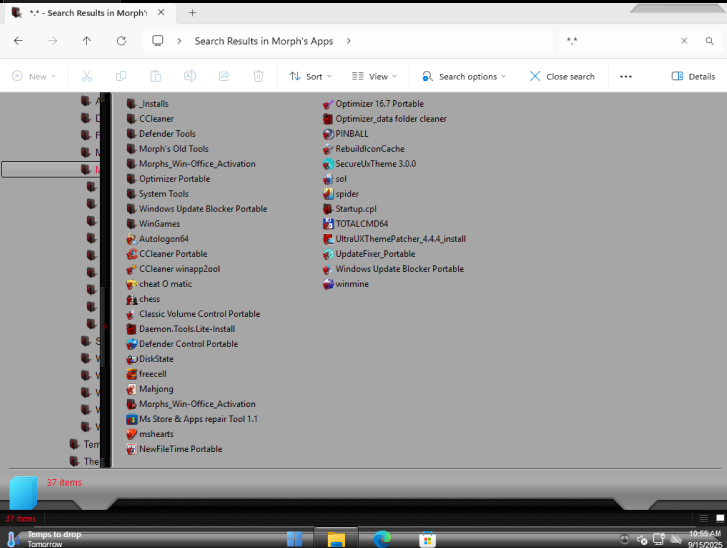This screenshot has width=727, height=548.
Task: Open See more (three dots) menu
Action: (x=626, y=76)
